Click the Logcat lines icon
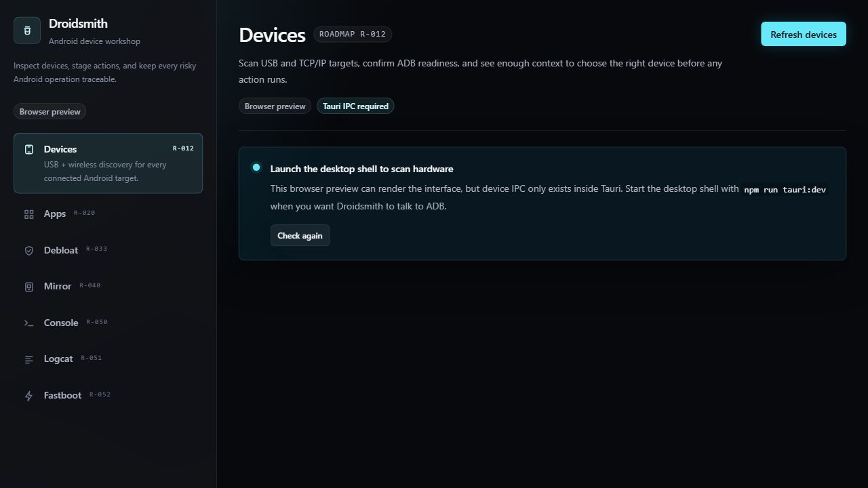 (29, 359)
